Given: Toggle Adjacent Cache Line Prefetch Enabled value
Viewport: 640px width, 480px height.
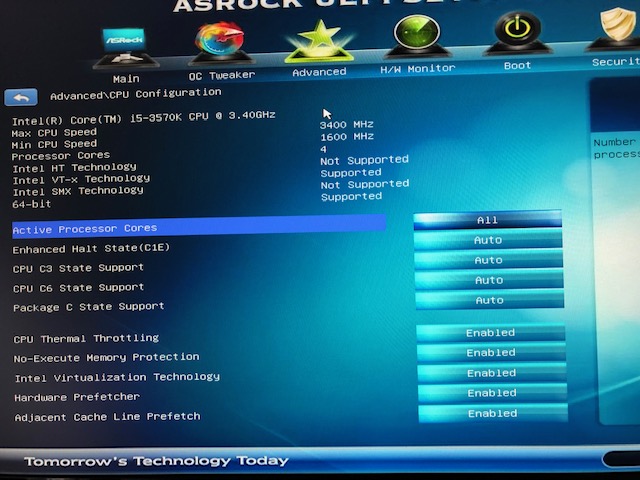Looking at the screenshot, I should [x=493, y=413].
